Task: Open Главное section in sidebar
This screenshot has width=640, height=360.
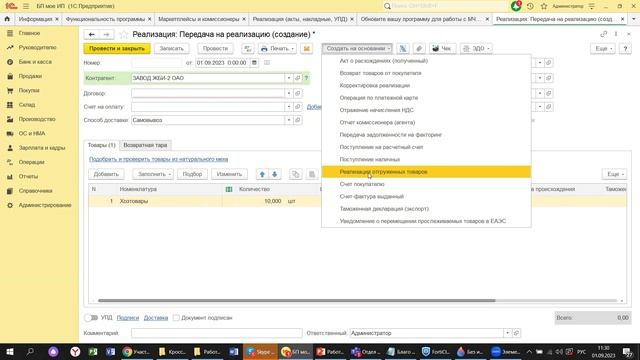Action: (29, 33)
